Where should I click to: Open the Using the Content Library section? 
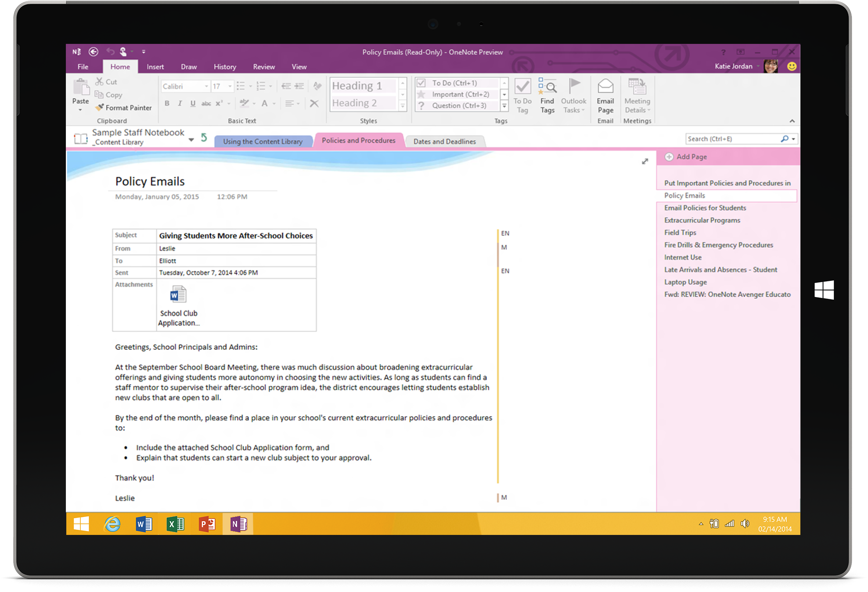click(x=263, y=141)
